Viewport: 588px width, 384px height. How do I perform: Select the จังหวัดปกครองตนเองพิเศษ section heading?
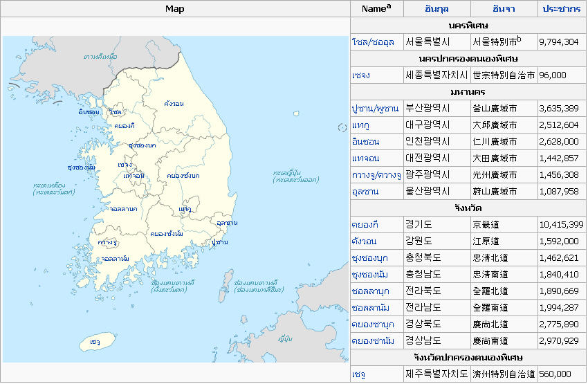(x=468, y=358)
